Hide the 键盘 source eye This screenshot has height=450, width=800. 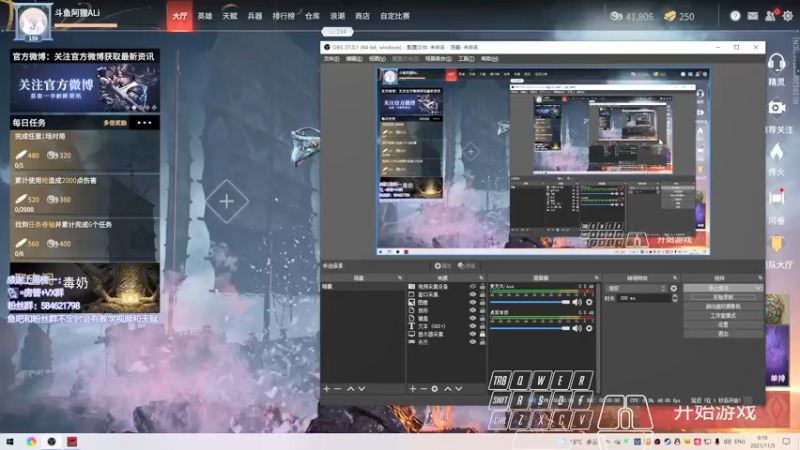click(472, 318)
